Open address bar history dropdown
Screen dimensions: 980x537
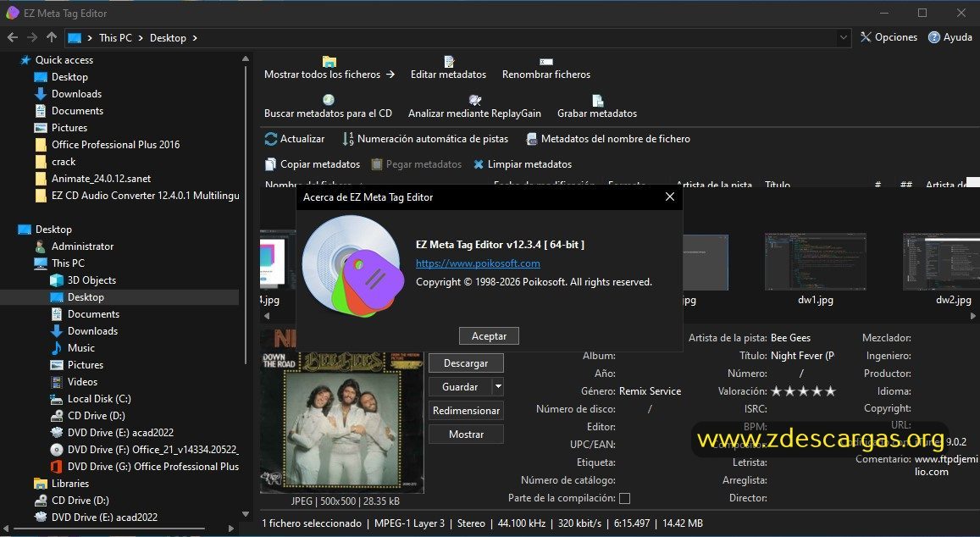(x=843, y=37)
